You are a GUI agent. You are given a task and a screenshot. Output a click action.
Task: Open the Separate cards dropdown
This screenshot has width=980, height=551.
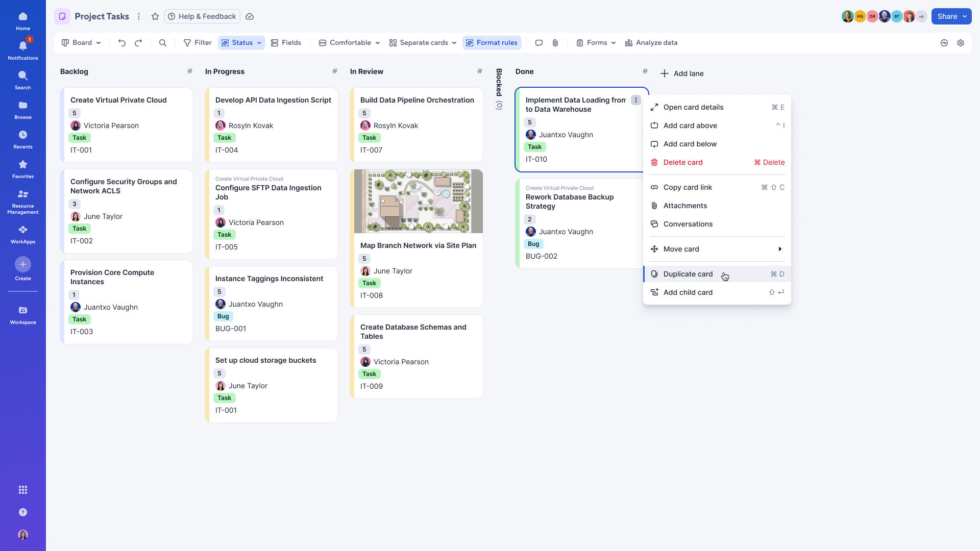pos(422,43)
